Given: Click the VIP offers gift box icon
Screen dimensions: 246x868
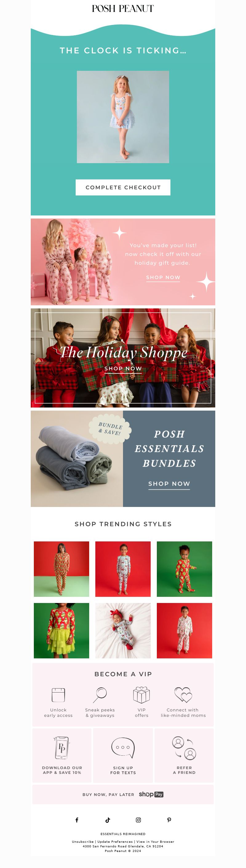Looking at the screenshot, I should click(141, 695).
